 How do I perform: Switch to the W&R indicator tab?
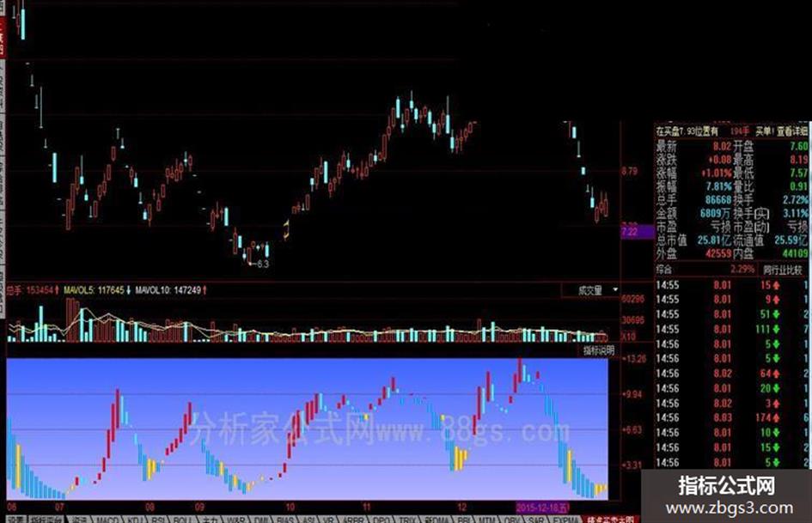coord(235,519)
